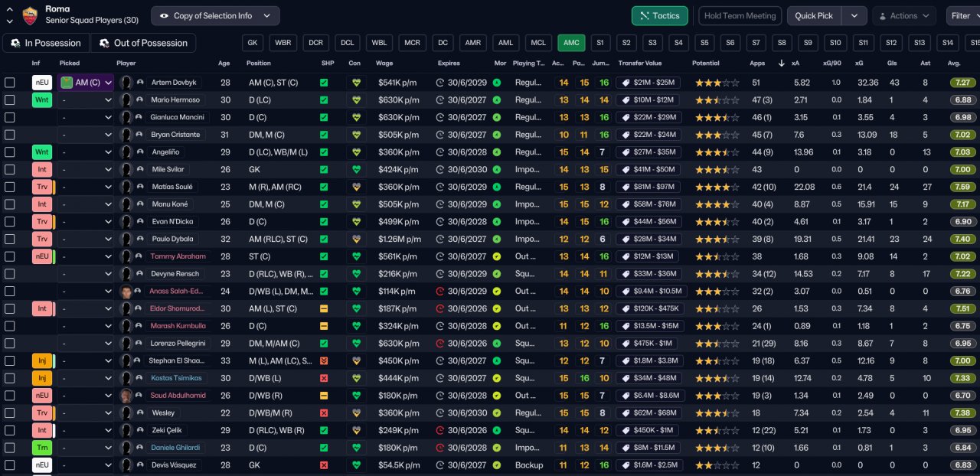Click Artem Dovbyk's 7.27 average rating pill
Viewport: 980px width, 476px height.
(x=963, y=82)
